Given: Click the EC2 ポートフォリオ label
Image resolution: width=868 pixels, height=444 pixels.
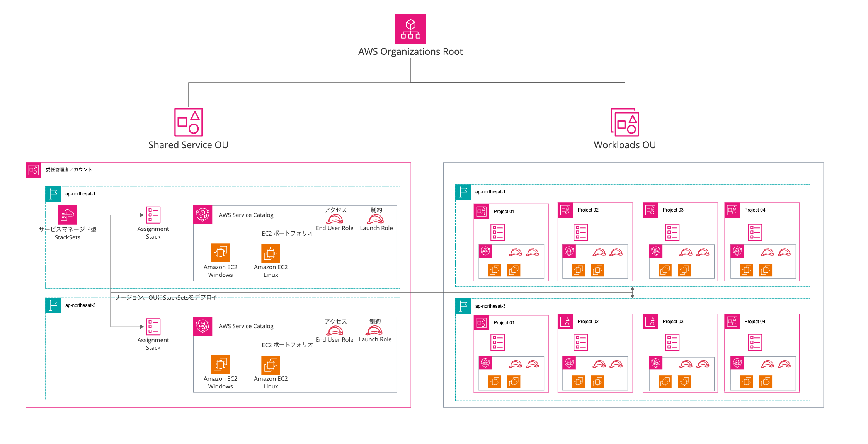Looking at the screenshot, I should coord(287,233).
